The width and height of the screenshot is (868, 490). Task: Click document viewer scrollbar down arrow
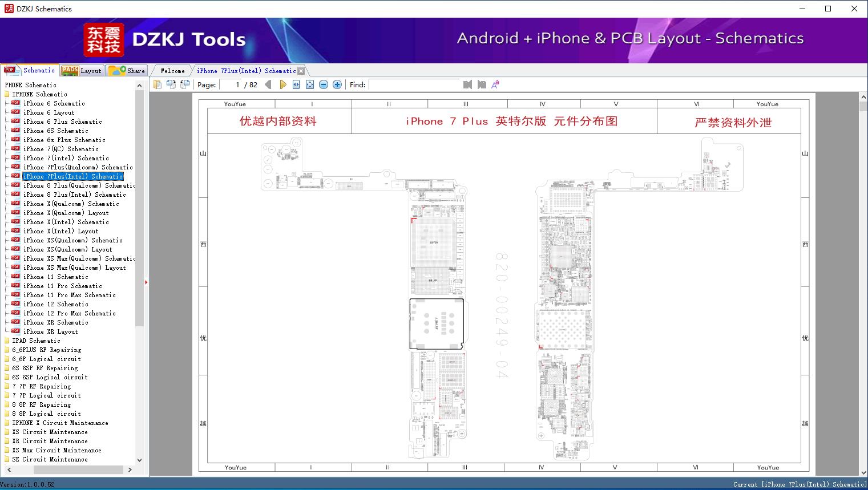click(863, 472)
